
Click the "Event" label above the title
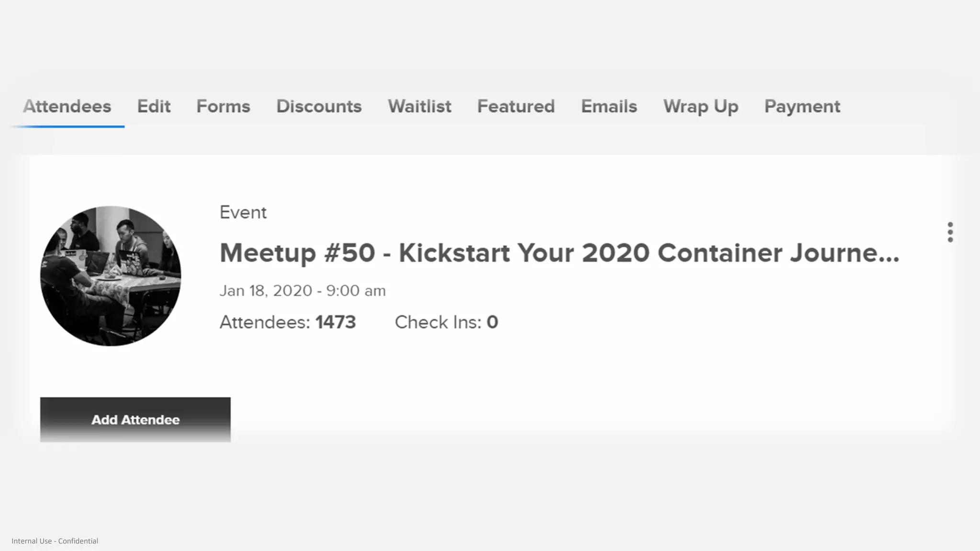[243, 212]
